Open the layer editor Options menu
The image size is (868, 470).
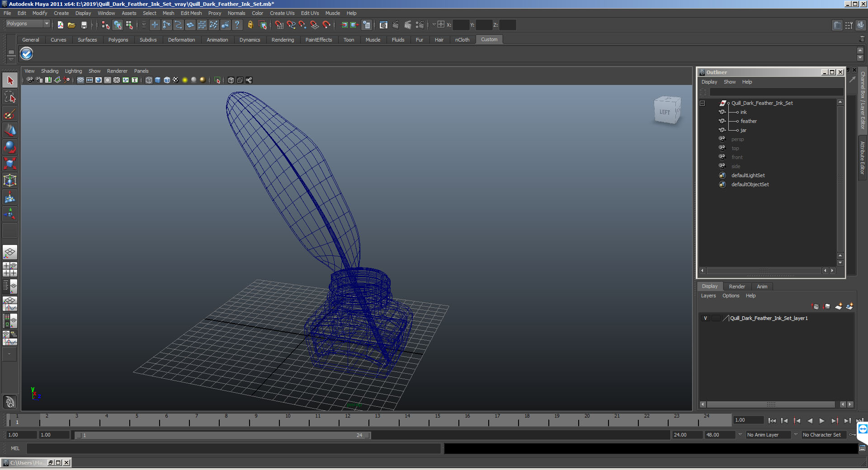click(731, 296)
